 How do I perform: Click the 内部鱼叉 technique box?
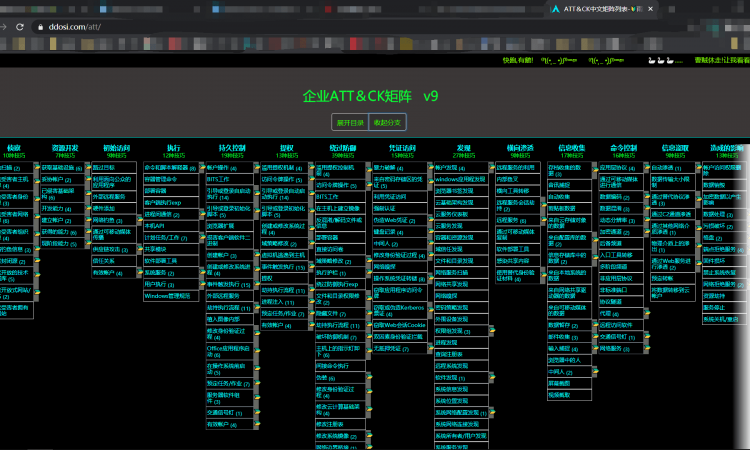tap(518, 179)
